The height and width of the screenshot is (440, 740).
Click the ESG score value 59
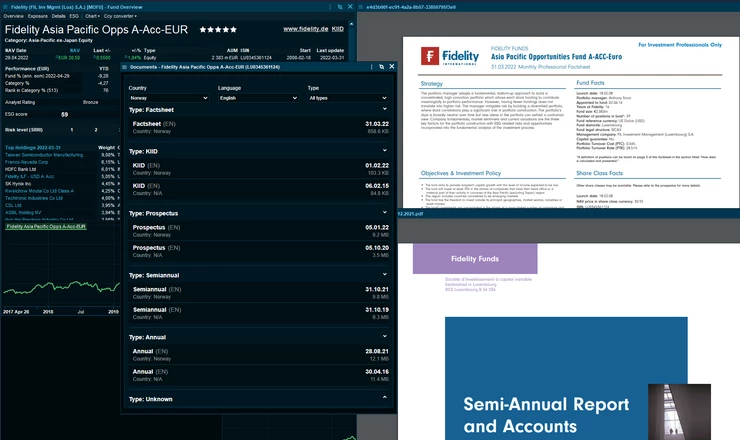coord(65,114)
